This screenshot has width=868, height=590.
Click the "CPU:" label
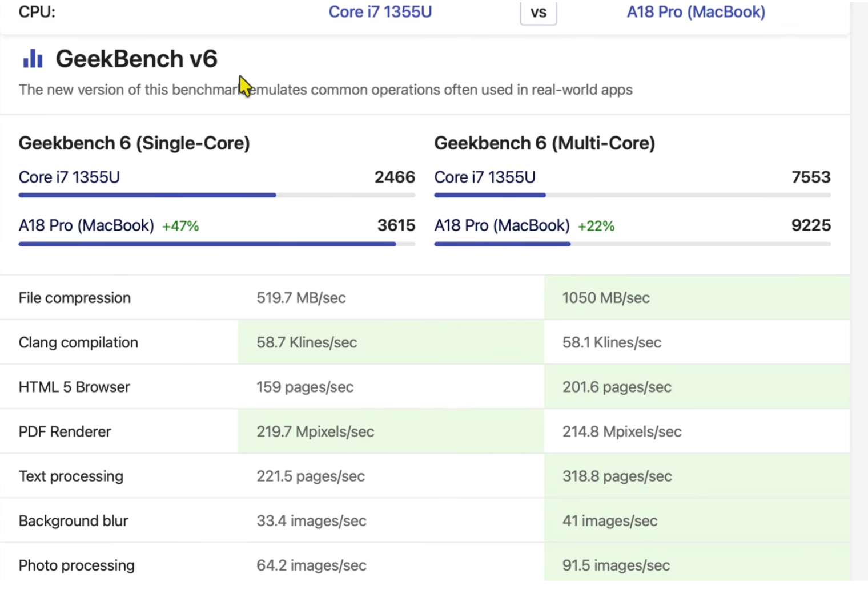pos(37,12)
